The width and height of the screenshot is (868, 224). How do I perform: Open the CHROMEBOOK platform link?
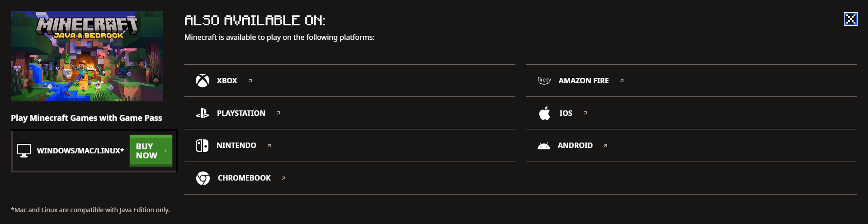(x=350, y=178)
